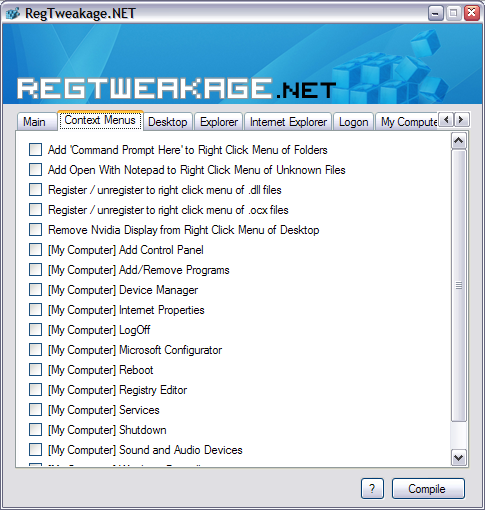Screen dimensions: 485x510
Task: Check [My Computer] Sound and Audio Devices
Action: click(x=35, y=450)
